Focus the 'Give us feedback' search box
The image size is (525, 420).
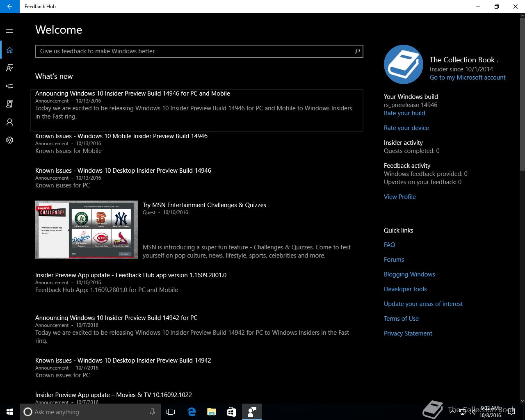pyautogui.click(x=199, y=51)
